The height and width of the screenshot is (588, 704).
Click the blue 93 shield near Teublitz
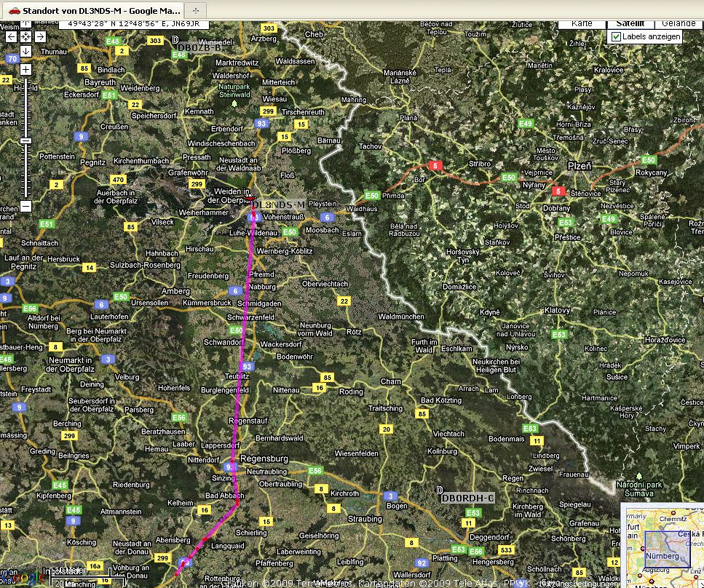[x=247, y=367]
